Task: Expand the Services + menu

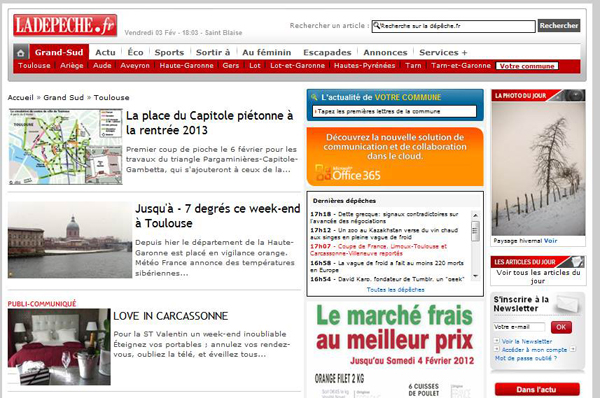Action: point(443,52)
